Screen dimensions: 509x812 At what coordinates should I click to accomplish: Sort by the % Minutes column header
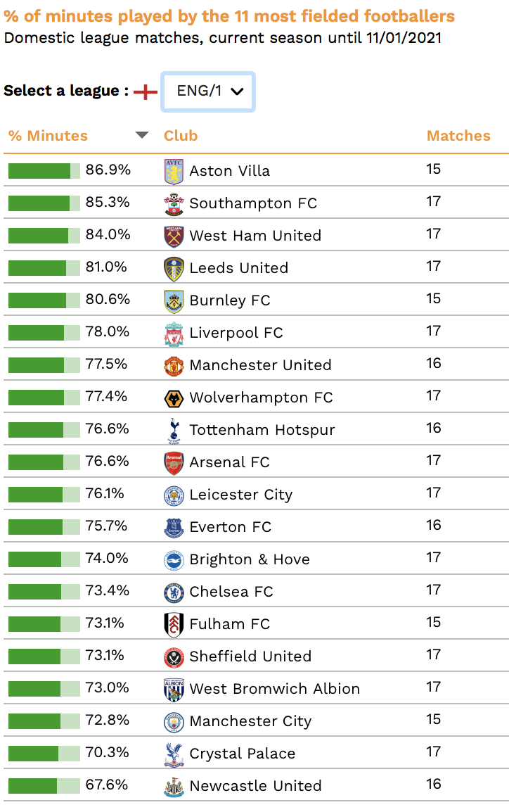[x=48, y=136]
